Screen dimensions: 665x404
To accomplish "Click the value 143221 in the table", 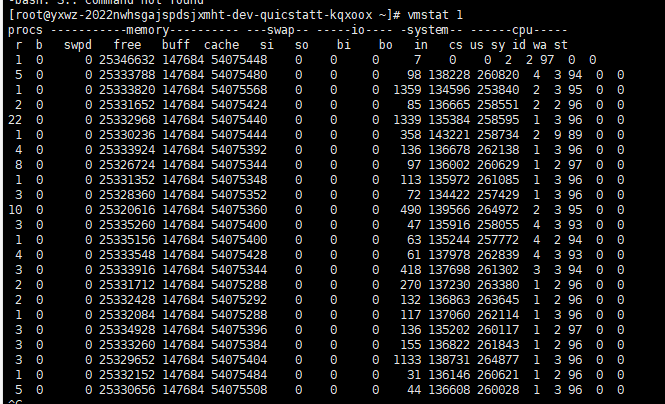I will point(449,135).
